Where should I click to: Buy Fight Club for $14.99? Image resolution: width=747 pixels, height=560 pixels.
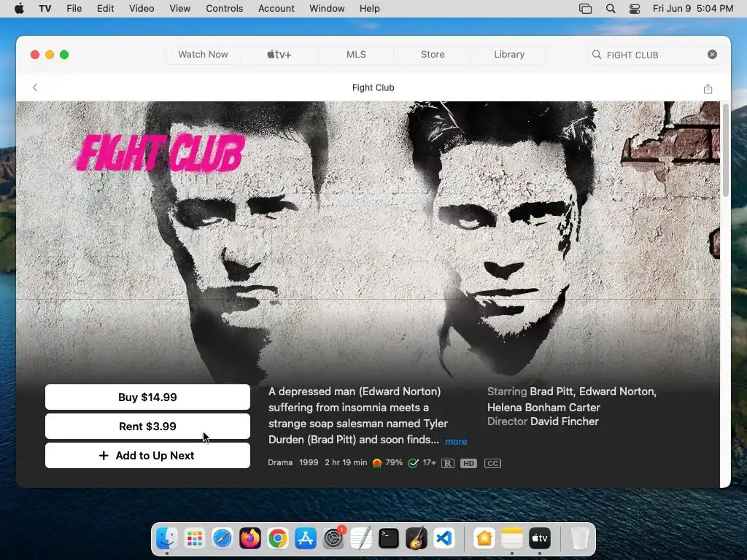(x=147, y=397)
